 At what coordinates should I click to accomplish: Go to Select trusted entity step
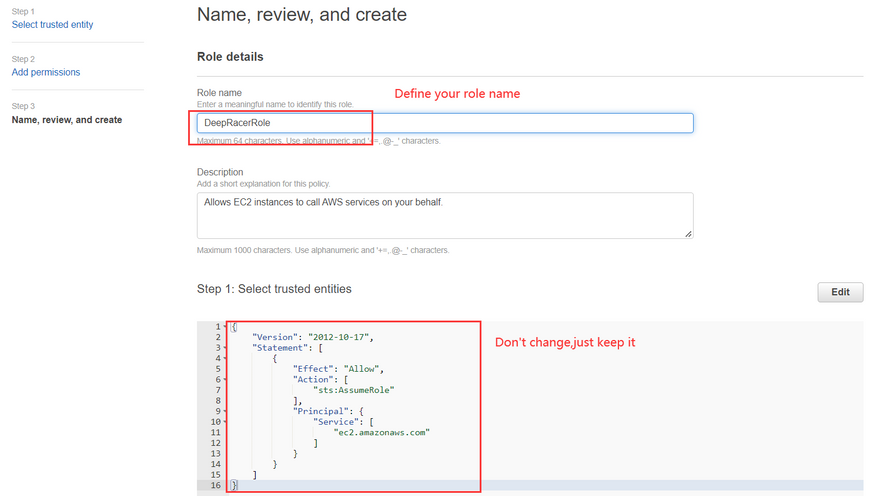pyautogui.click(x=52, y=25)
